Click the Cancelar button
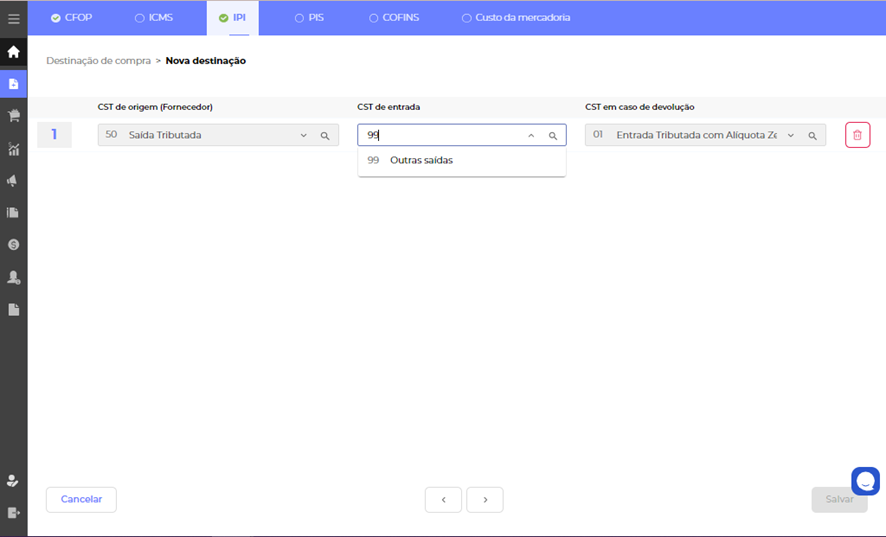 (81, 499)
